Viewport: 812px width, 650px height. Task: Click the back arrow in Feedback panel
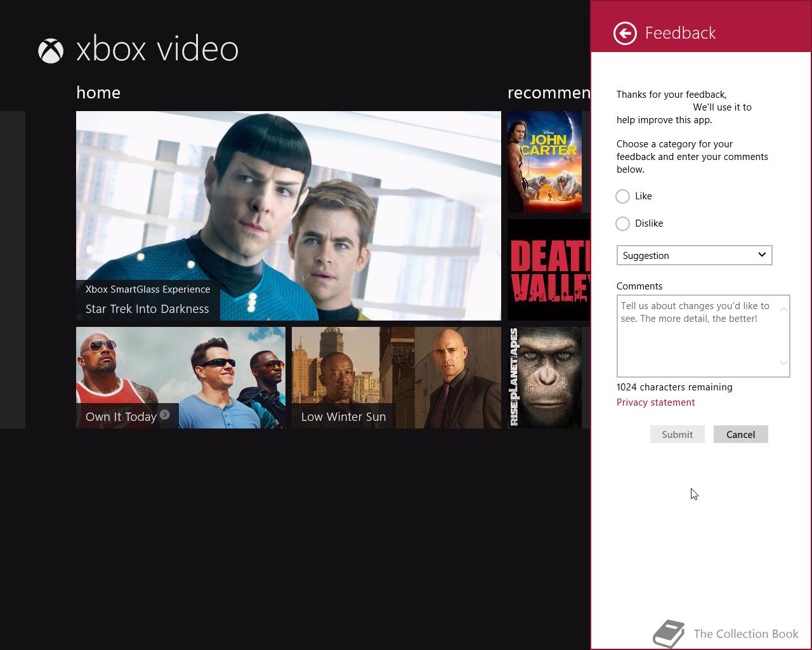pyautogui.click(x=625, y=33)
